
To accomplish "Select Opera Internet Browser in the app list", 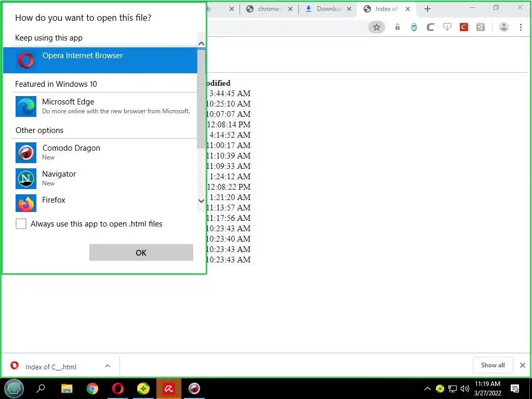I will (x=100, y=60).
